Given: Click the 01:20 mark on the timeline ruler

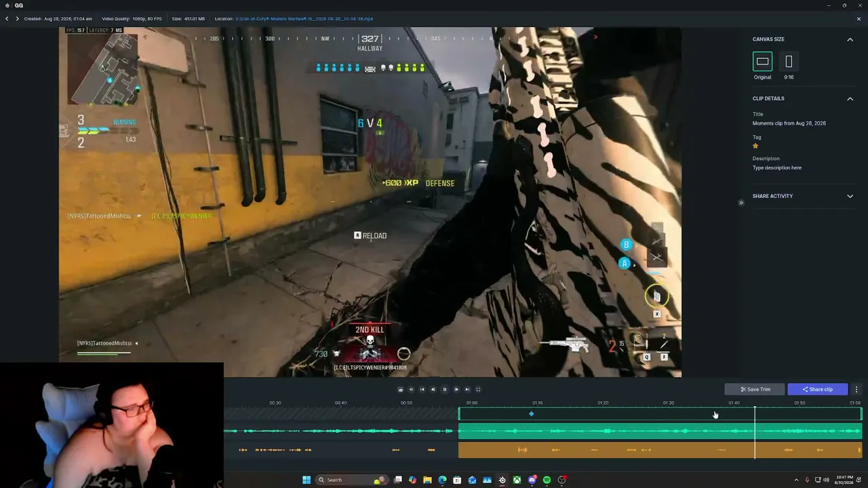Looking at the screenshot, I should pyautogui.click(x=603, y=403).
